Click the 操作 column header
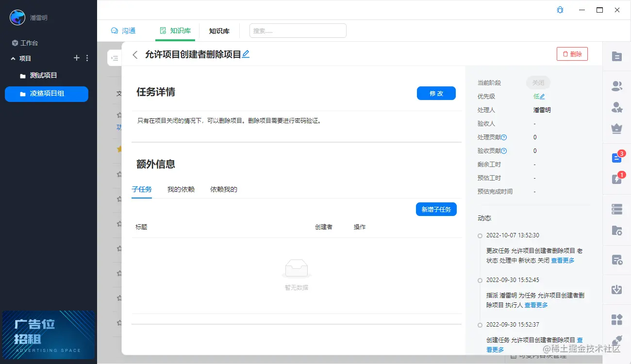The width and height of the screenshot is (631, 364). tap(360, 227)
